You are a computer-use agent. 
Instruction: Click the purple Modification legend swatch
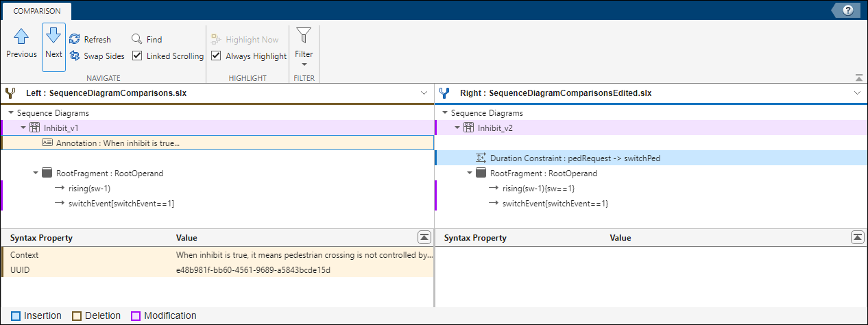[136, 316]
